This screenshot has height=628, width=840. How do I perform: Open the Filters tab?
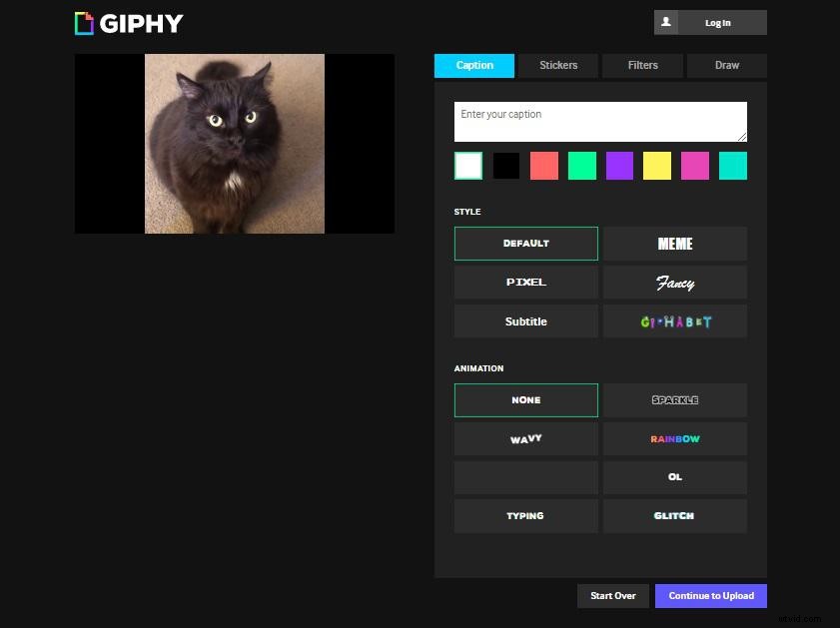pos(642,65)
